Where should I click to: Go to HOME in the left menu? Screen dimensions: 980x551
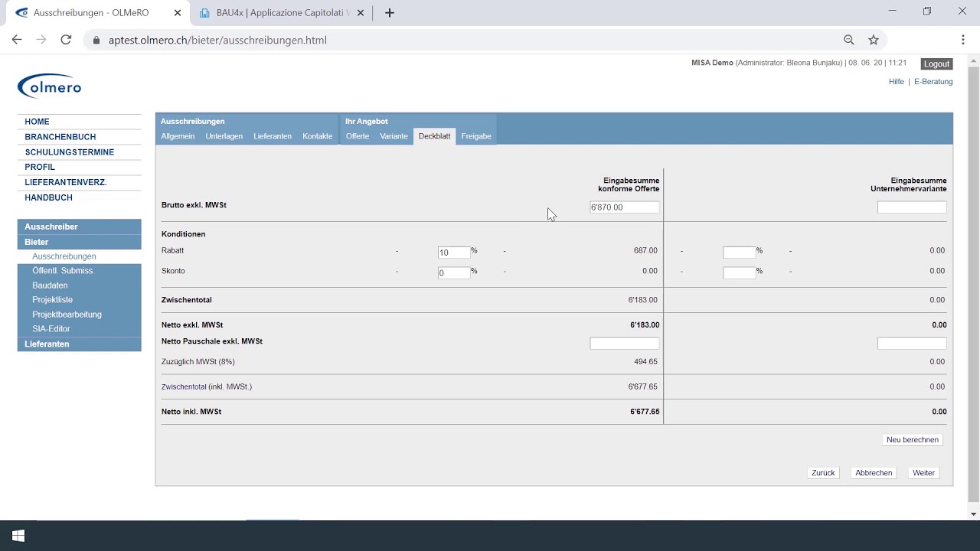pyautogui.click(x=37, y=122)
